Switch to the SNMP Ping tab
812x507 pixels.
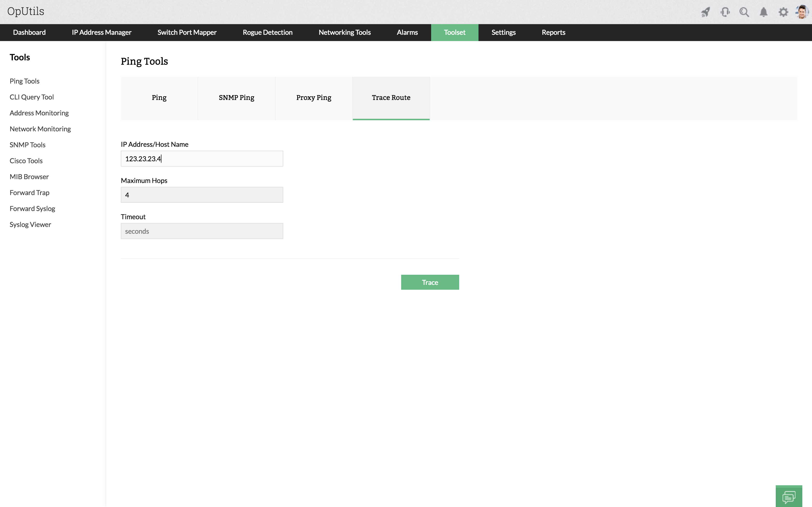click(x=237, y=98)
